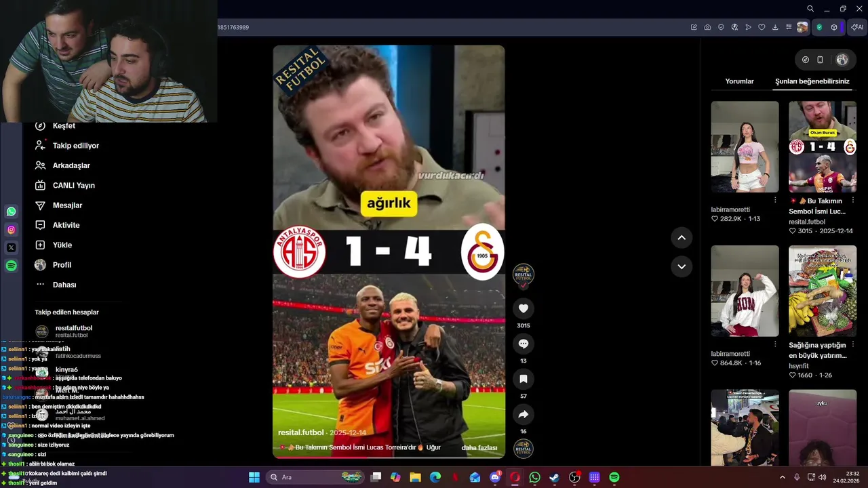Open Spotify icon in browser sidebar
The height and width of the screenshot is (488, 868).
(x=11, y=266)
